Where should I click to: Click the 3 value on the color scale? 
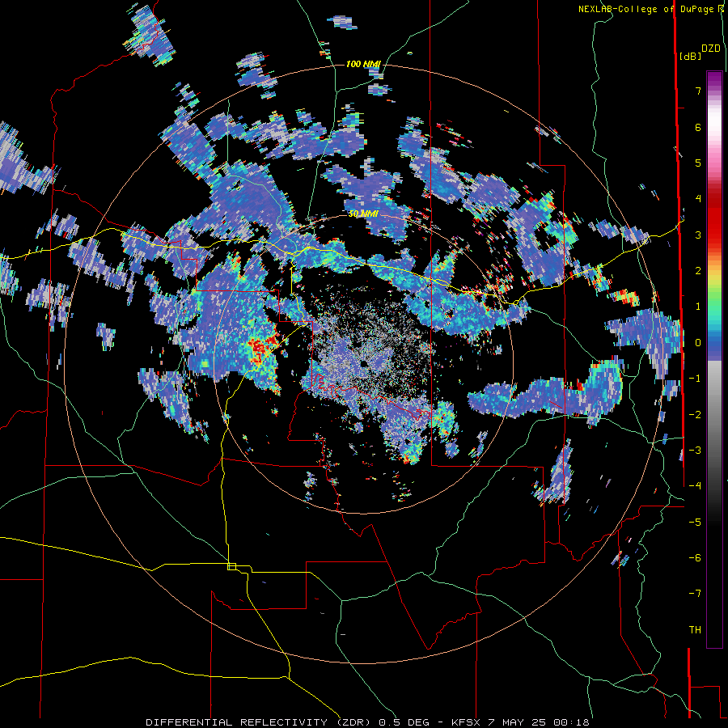point(698,235)
